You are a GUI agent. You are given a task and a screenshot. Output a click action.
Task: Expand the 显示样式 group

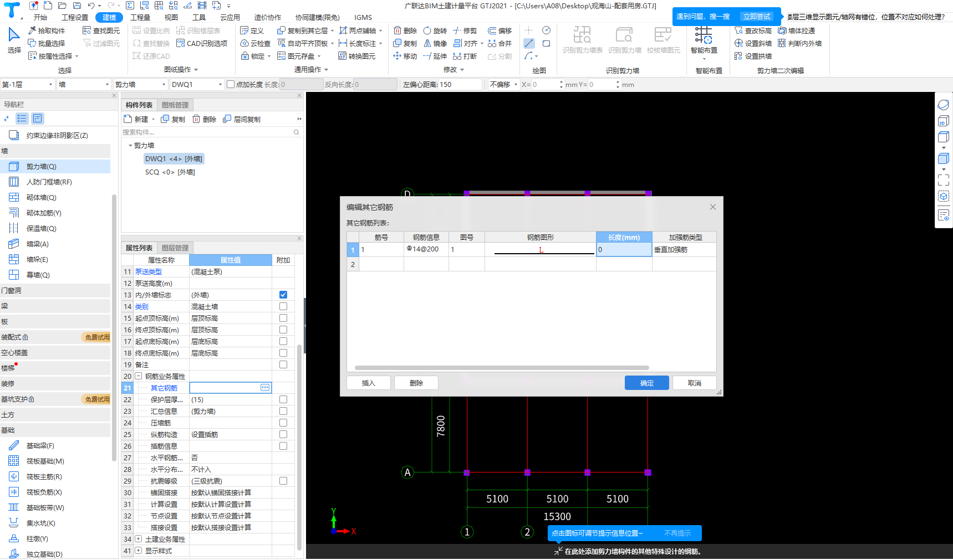[x=139, y=551]
